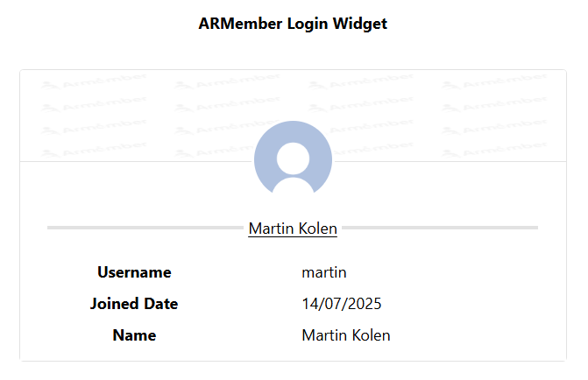Click the grey divider left of name
Image resolution: width=588 pixels, height=380 pixels.
tap(145, 228)
